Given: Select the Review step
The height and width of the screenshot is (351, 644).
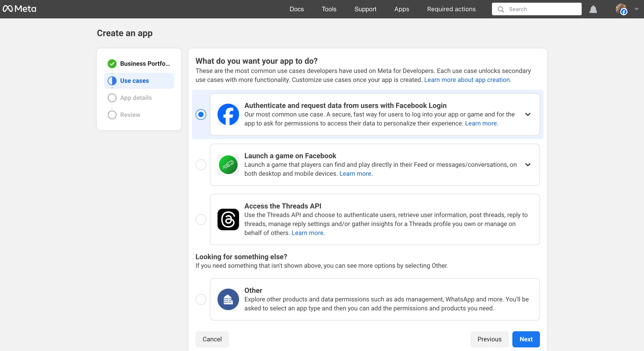Looking at the screenshot, I should [139, 115].
